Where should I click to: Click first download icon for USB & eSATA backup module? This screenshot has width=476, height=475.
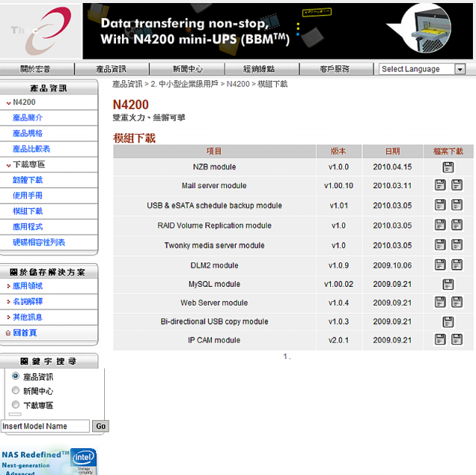click(x=440, y=205)
